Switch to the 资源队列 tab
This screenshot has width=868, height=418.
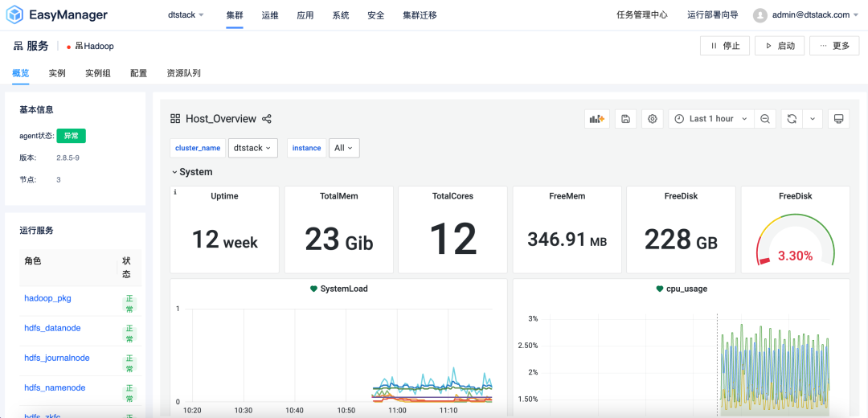point(184,73)
